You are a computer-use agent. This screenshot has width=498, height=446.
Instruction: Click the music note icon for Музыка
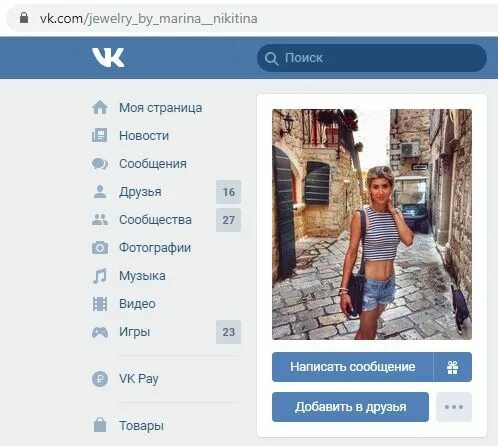[x=100, y=276]
